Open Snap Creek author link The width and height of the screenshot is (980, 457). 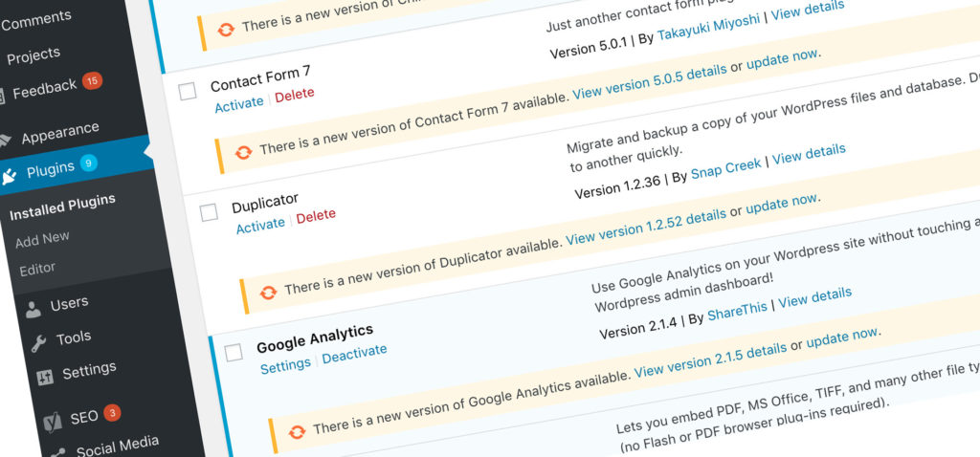726,168
